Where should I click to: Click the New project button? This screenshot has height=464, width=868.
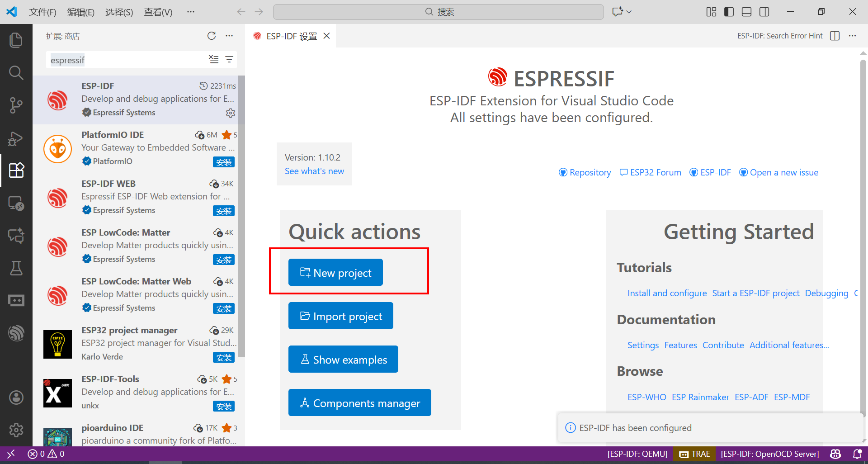pos(335,272)
